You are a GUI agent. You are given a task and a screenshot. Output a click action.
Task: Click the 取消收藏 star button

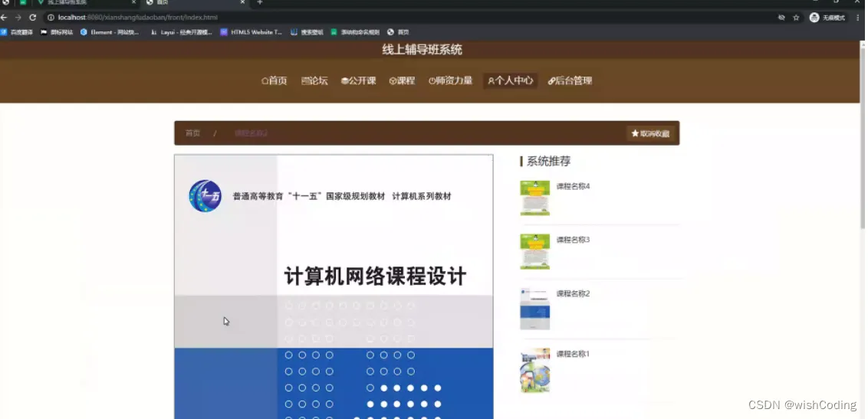(650, 133)
